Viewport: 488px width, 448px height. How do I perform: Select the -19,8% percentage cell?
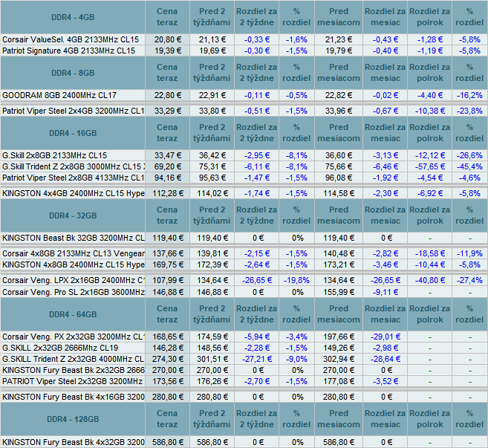tap(296, 280)
